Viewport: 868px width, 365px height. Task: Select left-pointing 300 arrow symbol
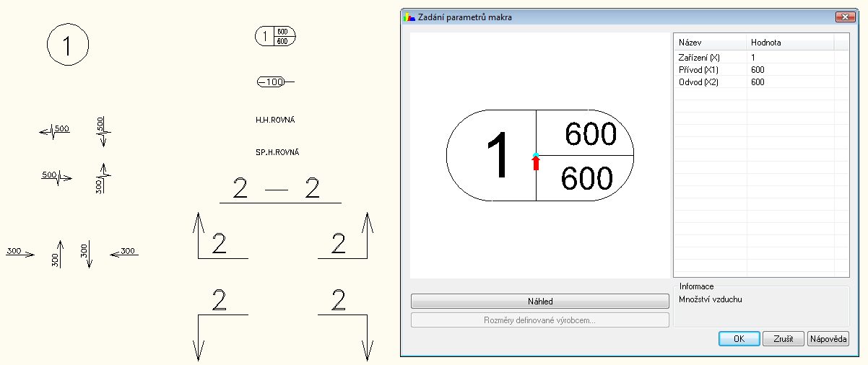coord(123,252)
